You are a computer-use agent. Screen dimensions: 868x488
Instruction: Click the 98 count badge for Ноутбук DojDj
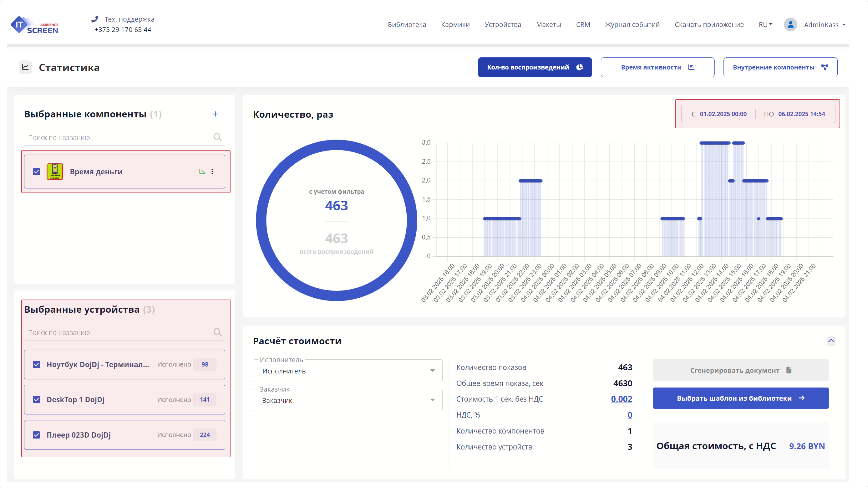pos(205,365)
